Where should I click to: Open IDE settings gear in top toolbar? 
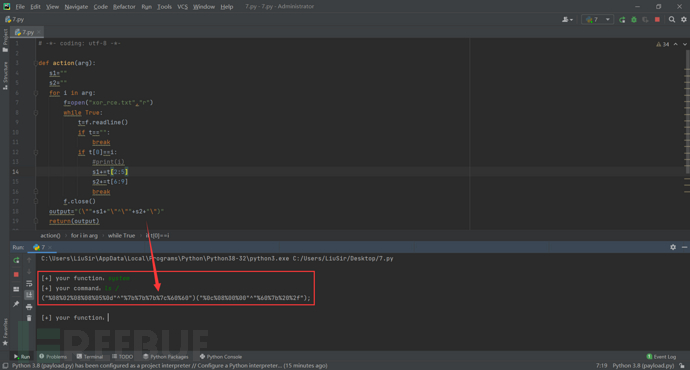tap(684, 20)
